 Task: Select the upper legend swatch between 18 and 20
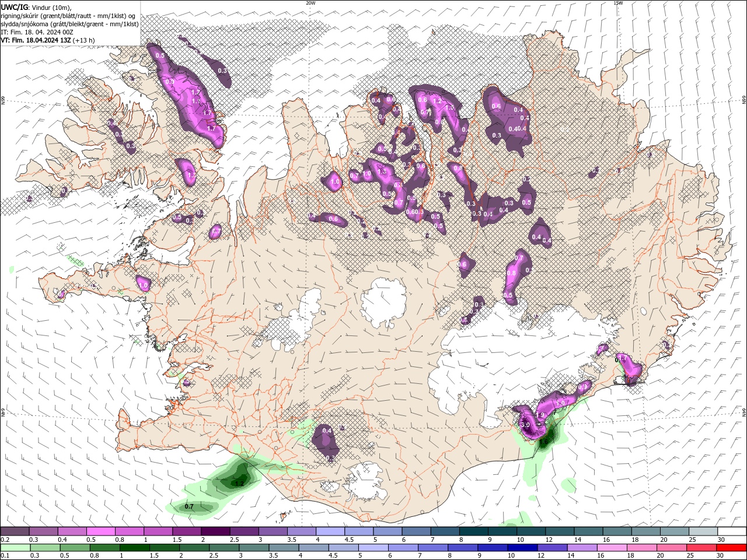point(645,531)
